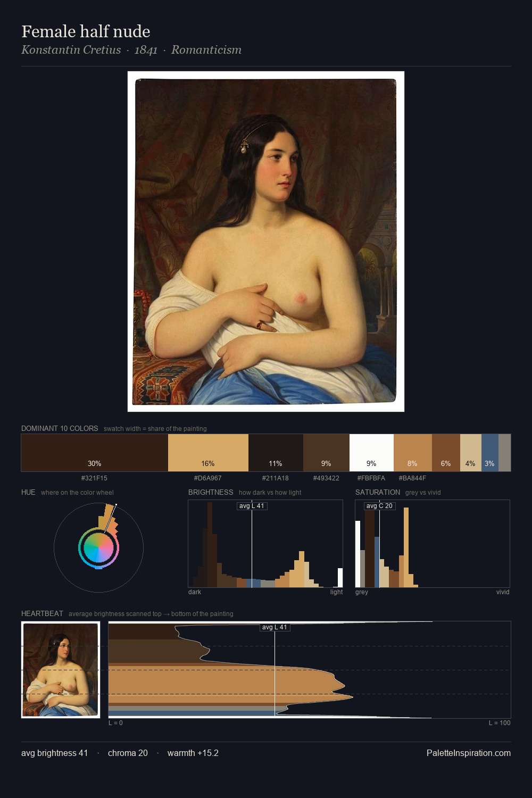The image size is (532, 798).
Task: Click 'where on the color wheel' caption
Action: pos(77,493)
